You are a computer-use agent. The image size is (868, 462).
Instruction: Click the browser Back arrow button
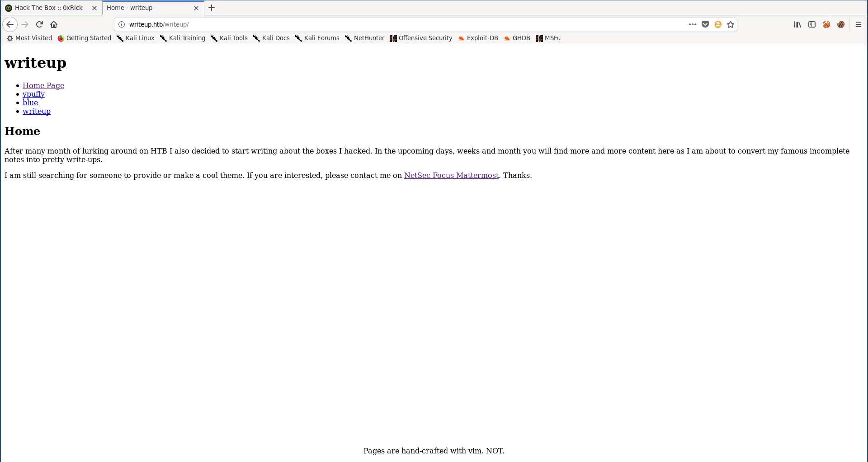click(x=10, y=24)
